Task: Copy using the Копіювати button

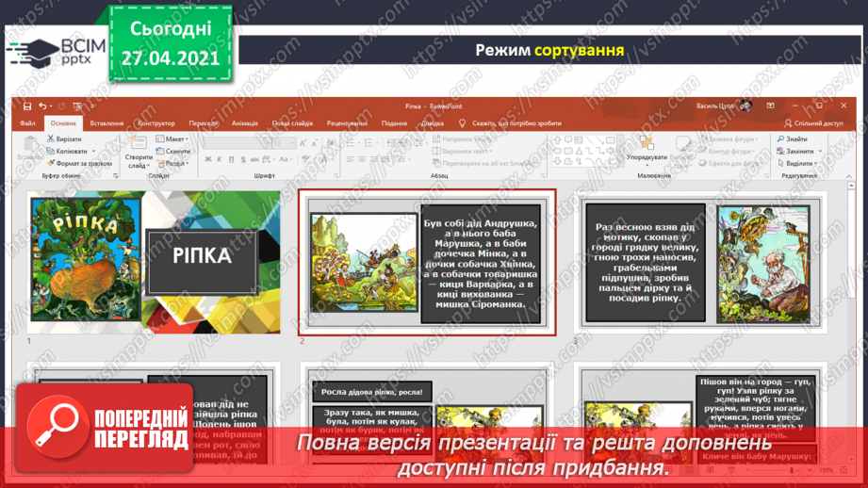Action: 67,151
